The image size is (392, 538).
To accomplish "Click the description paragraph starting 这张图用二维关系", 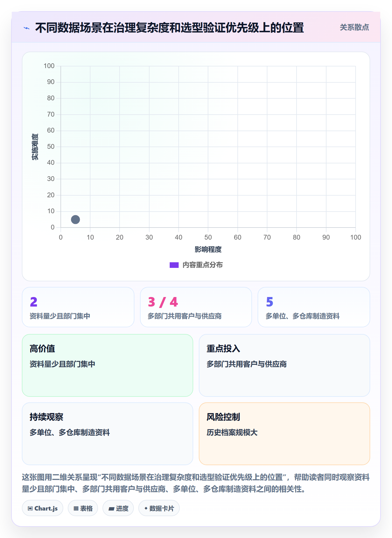I will point(196,483).
